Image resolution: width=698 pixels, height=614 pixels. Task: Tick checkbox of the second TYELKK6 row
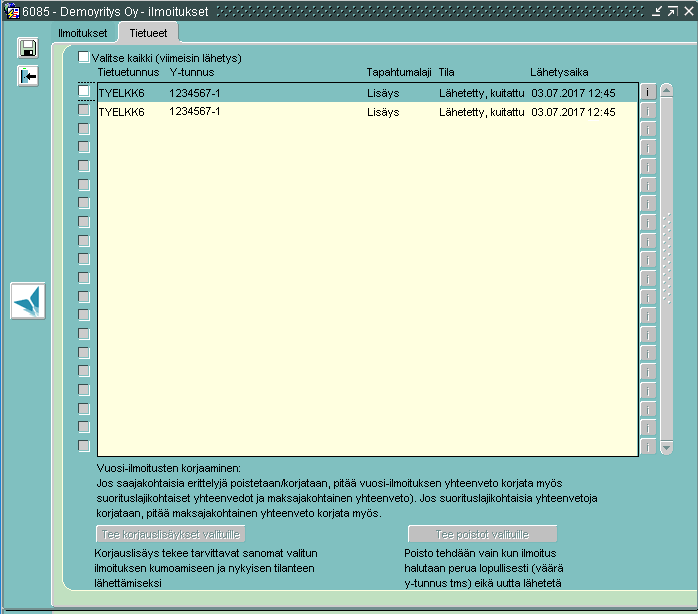pos(84,110)
